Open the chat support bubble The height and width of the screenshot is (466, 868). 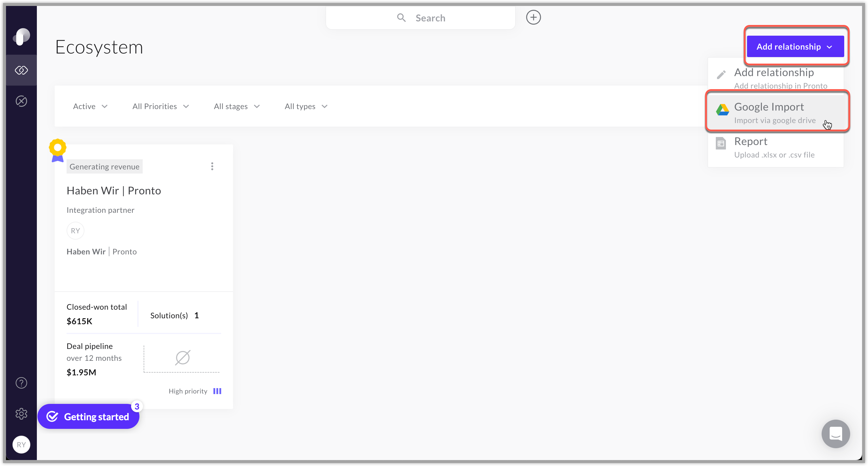click(x=835, y=434)
